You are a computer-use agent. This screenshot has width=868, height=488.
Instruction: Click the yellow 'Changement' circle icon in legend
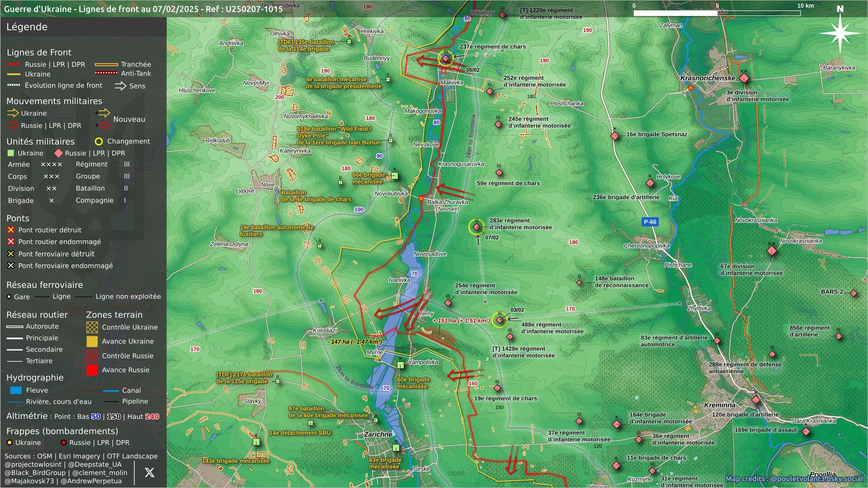99,141
